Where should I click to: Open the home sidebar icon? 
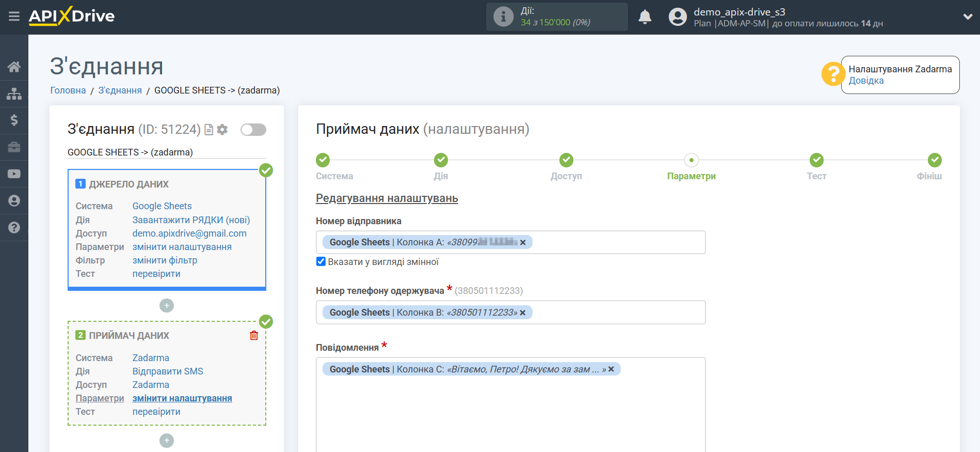(14, 67)
